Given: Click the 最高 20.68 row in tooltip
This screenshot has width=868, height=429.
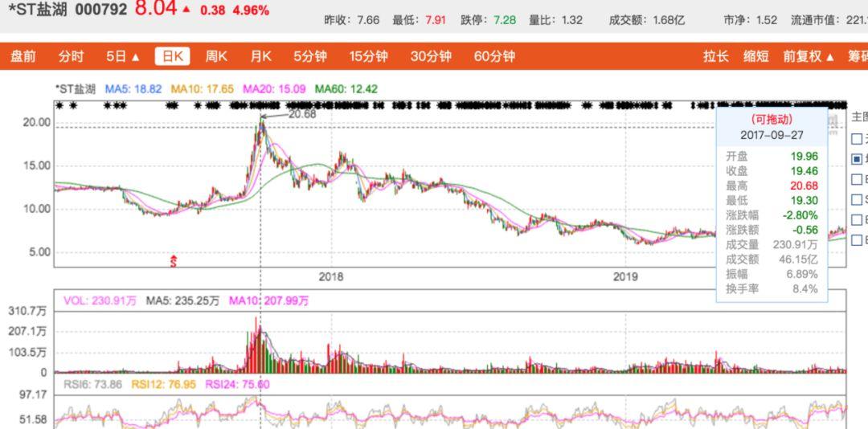Looking at the screenshot, I should click(x=772, y=186).
